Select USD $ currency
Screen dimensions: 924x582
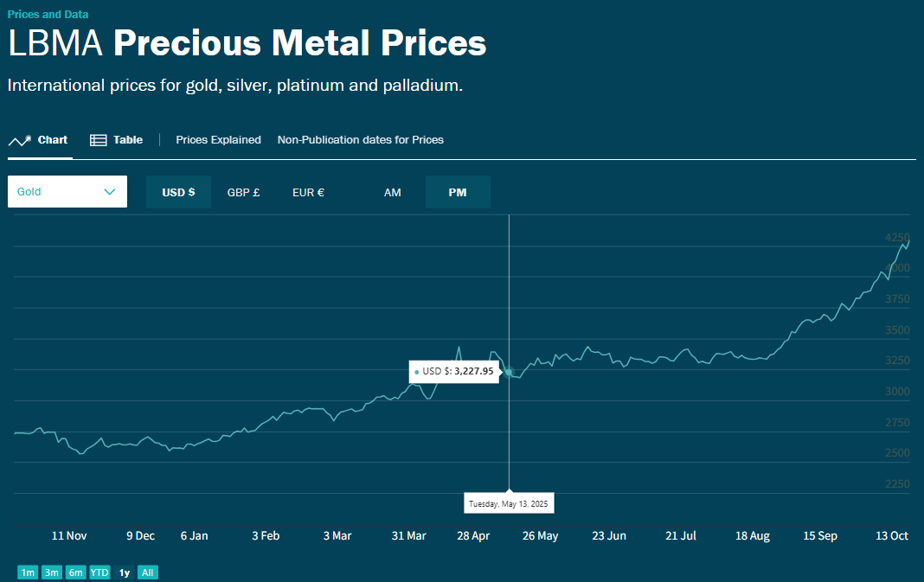(178, 192)
